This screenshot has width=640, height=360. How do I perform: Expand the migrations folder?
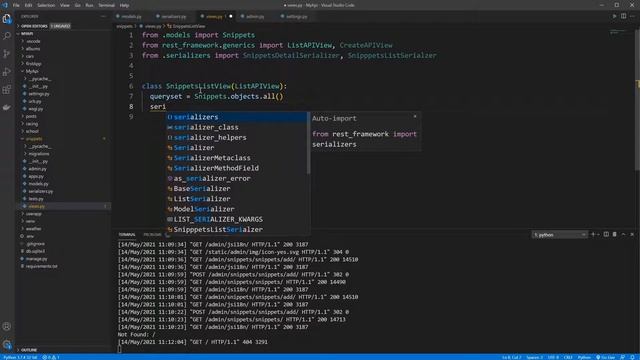(x=39, y=154)
